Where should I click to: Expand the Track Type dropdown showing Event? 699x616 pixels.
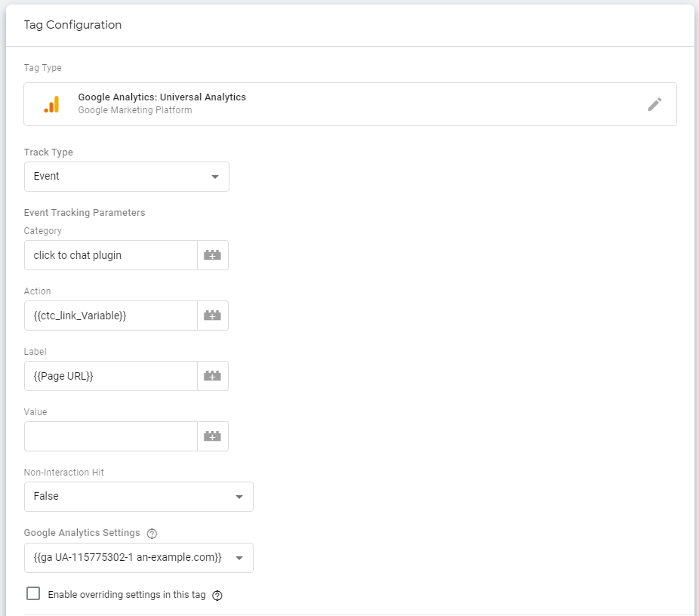[127, 177]
